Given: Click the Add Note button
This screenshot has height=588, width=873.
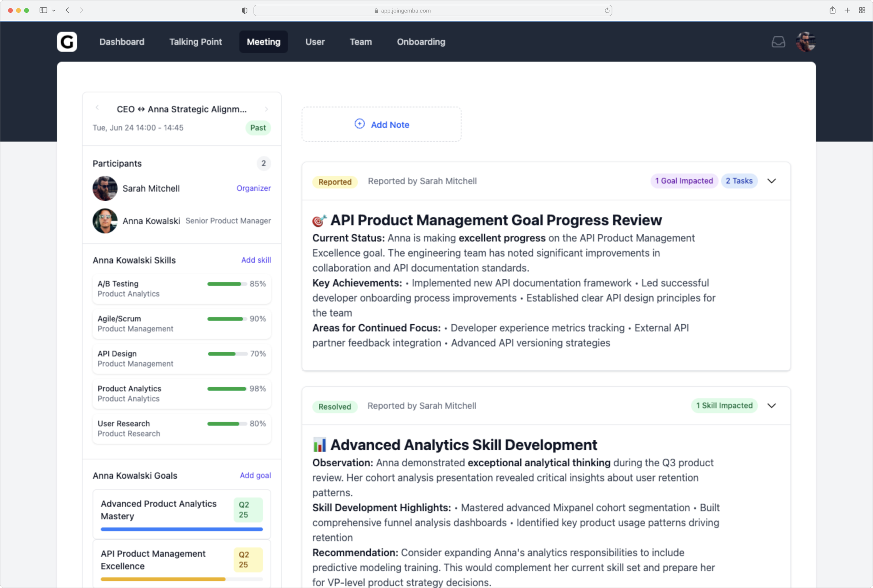Looking at the screenshot, I should [381, 125].
